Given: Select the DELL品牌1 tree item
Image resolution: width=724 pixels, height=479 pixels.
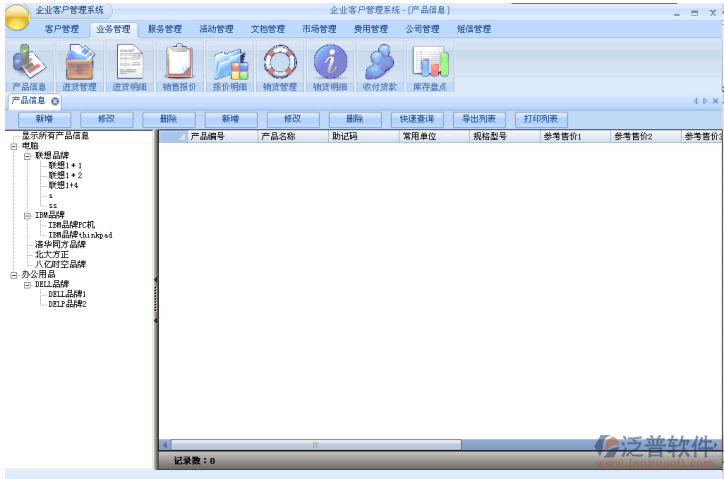Looking at the screenshot, I should click(67, 294).
